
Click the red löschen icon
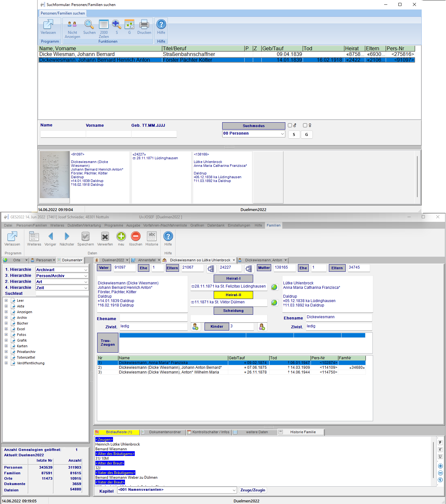tap(135, 236)
